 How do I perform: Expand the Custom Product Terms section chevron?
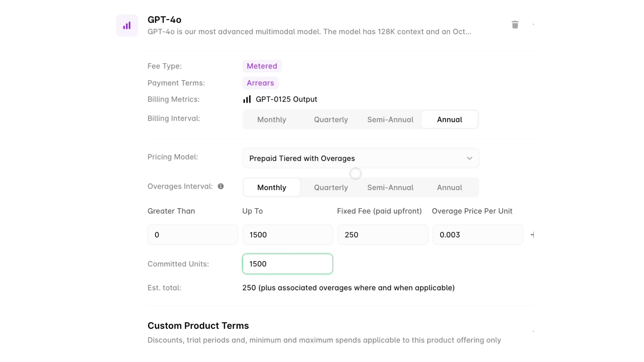click(533, 331)
